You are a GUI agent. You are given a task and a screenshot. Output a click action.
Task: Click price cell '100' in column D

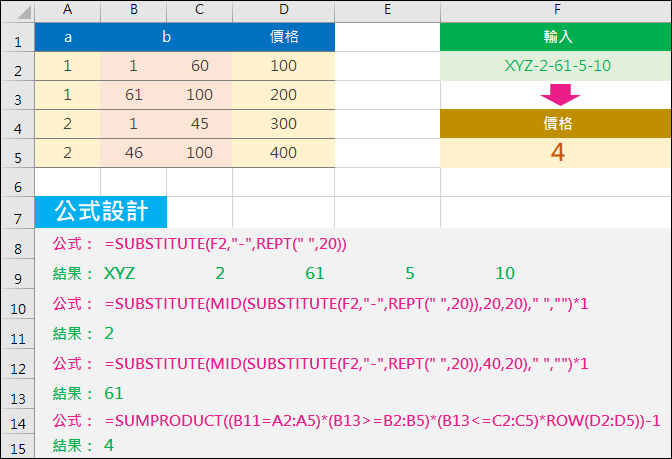coord(284,66)
